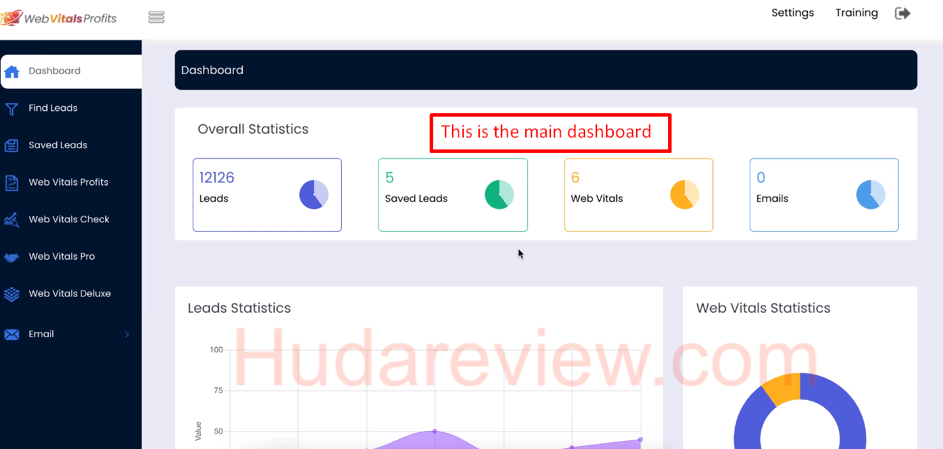
Task: Click the Web Vitals Statistics heading
Action: tap(763, 308)
